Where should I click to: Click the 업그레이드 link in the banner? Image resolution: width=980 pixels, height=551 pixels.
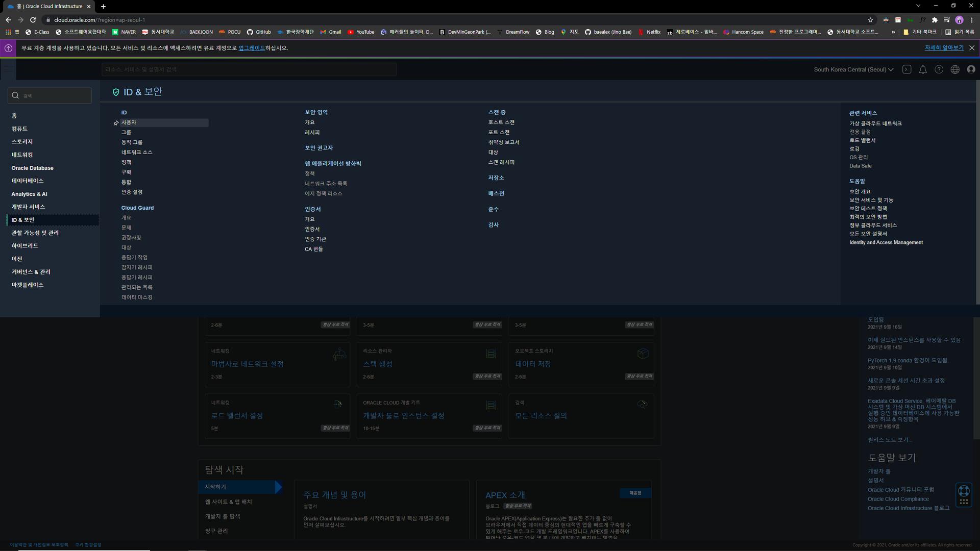(x=252, y=48)
